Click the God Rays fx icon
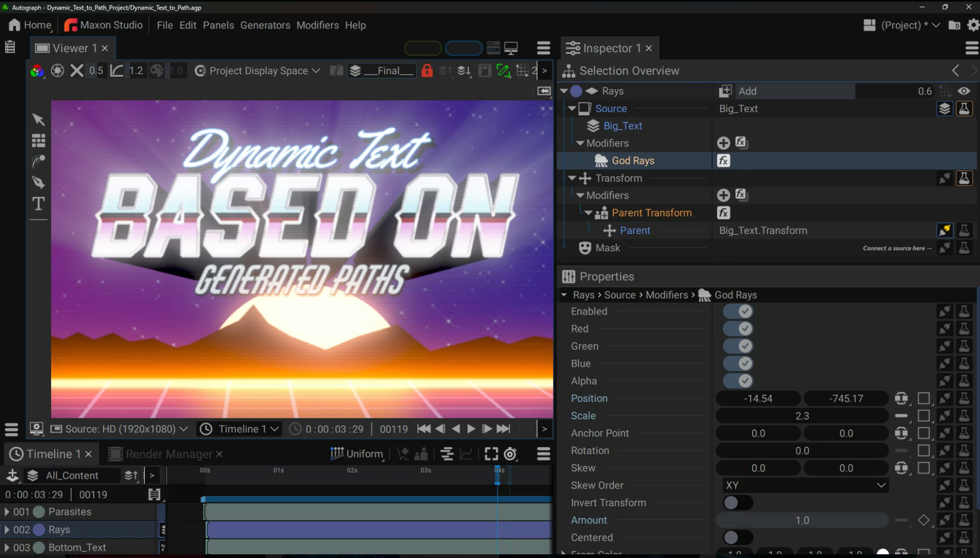 (724, 161)
